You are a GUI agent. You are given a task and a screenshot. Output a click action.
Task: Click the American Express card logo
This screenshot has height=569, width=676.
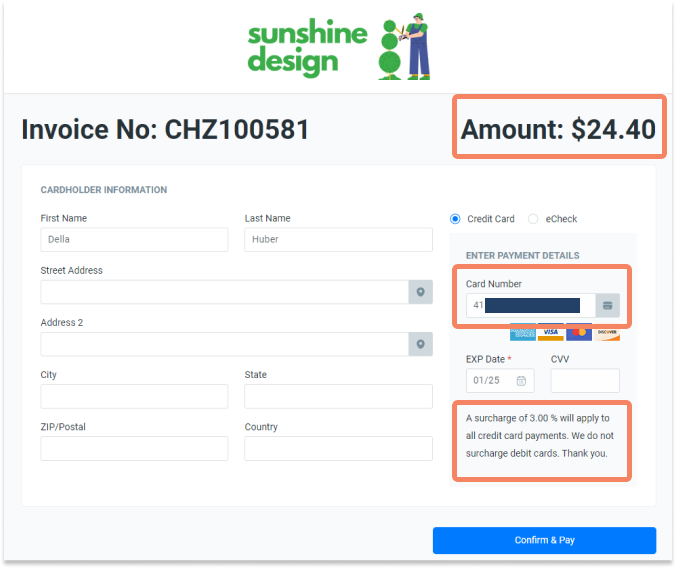click(x=523, y=332)
